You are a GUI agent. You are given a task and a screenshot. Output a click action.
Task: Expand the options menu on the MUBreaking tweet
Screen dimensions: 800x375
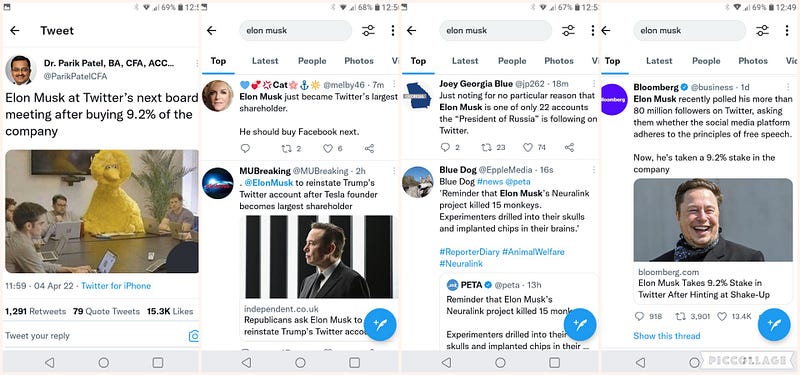(394, 170)
